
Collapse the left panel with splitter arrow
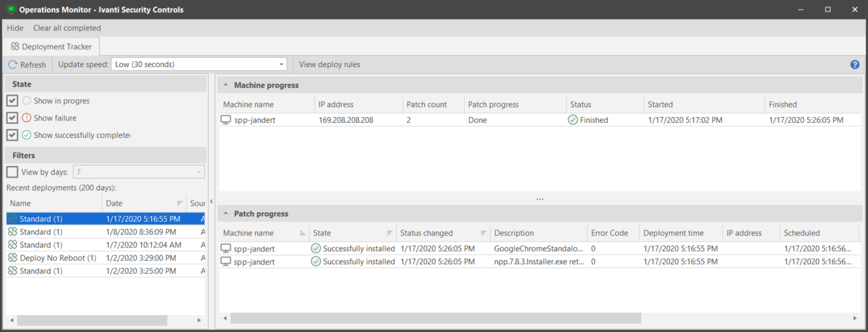(x=211, y=202)
